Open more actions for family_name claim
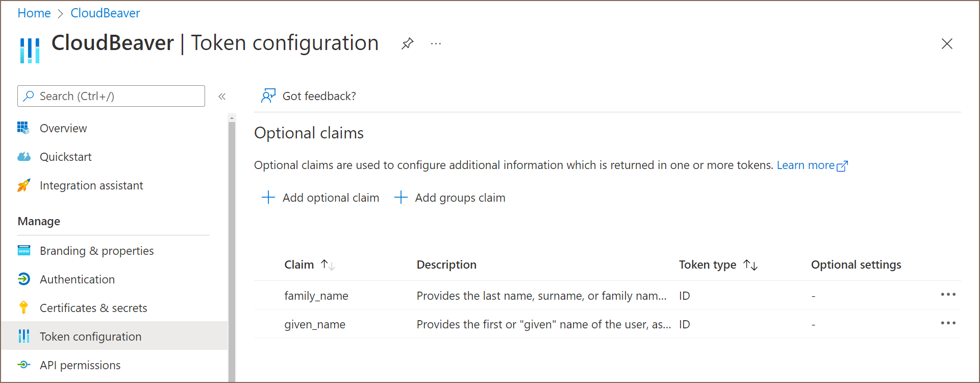The width and height of the screenshot is (980, 383). coord(948,295)
